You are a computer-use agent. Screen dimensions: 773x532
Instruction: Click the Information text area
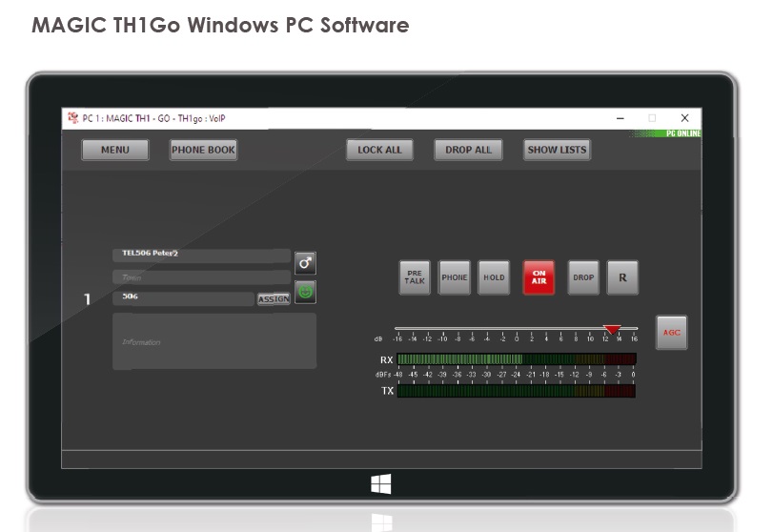pos(214,341)
